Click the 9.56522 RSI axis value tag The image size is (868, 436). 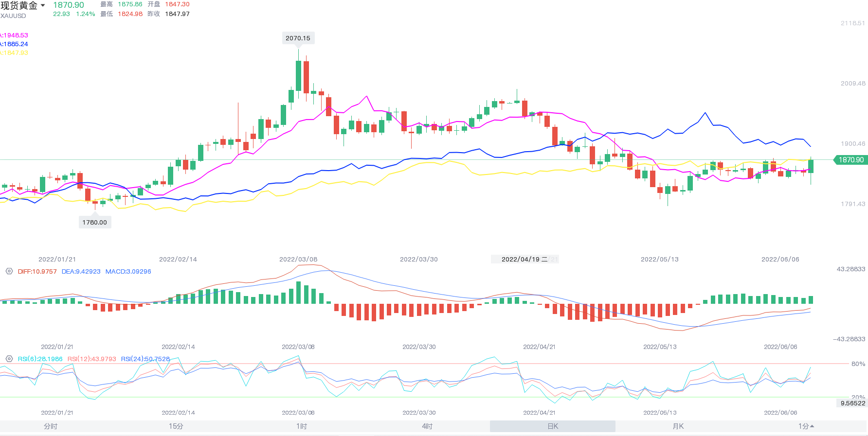pos(852,403)
